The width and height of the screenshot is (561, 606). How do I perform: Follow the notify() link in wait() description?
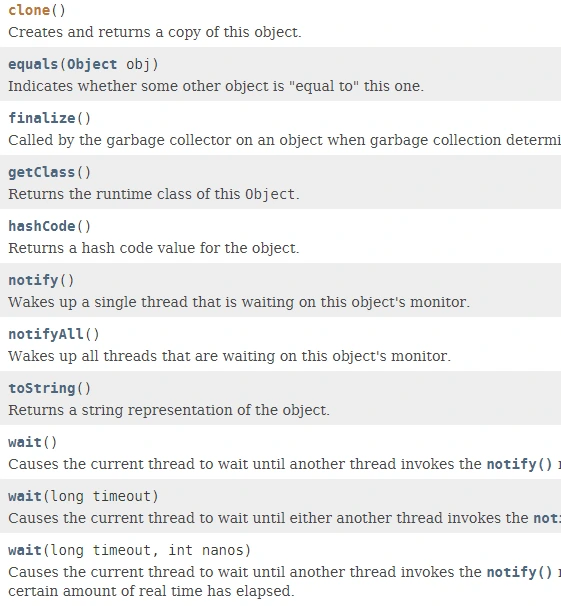click(519, 464)
